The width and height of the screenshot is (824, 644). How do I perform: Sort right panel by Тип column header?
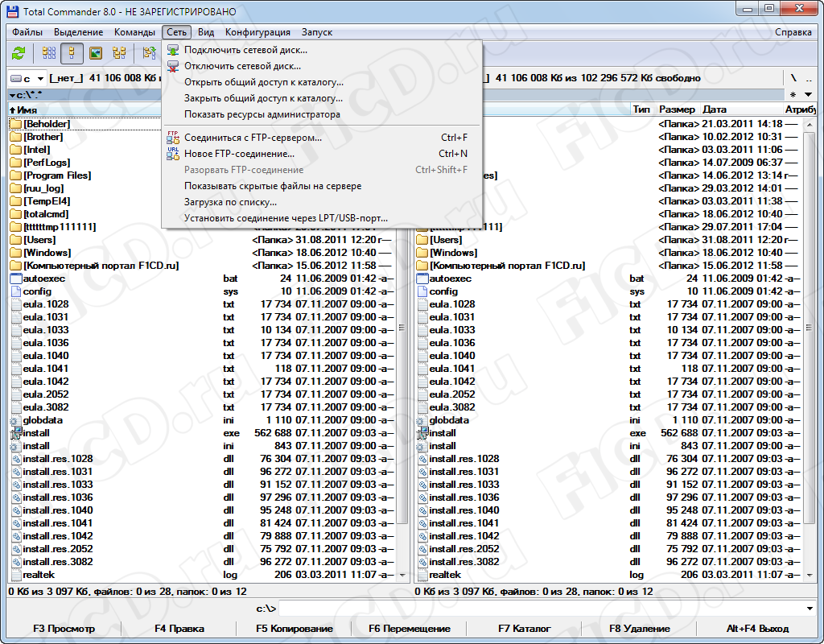641,109
